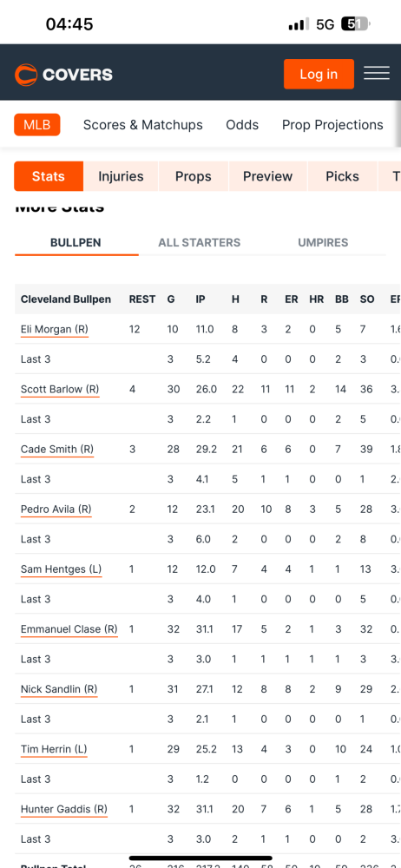Screen dimensions: 401x868
Task: Switch to the Injuries tab
Action: (x=121, y=176)
